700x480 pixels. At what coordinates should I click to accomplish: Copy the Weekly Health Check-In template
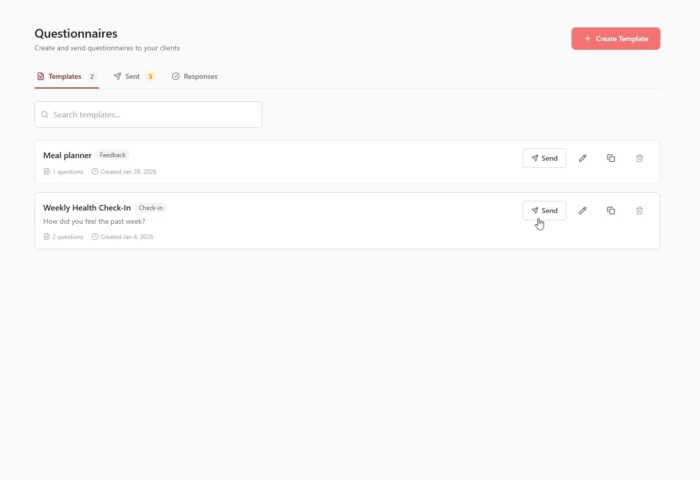611,210
